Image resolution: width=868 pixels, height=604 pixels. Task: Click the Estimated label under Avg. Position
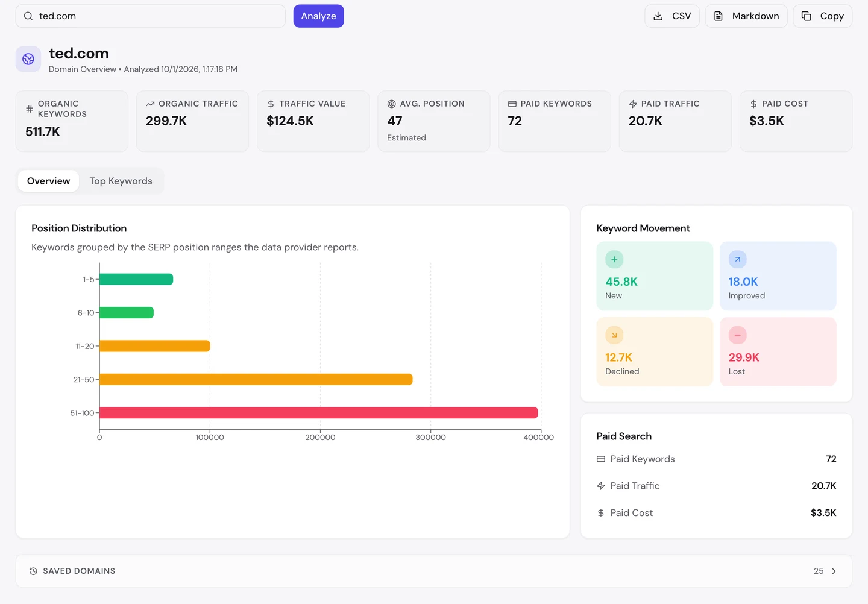click(x=406, y=138)
